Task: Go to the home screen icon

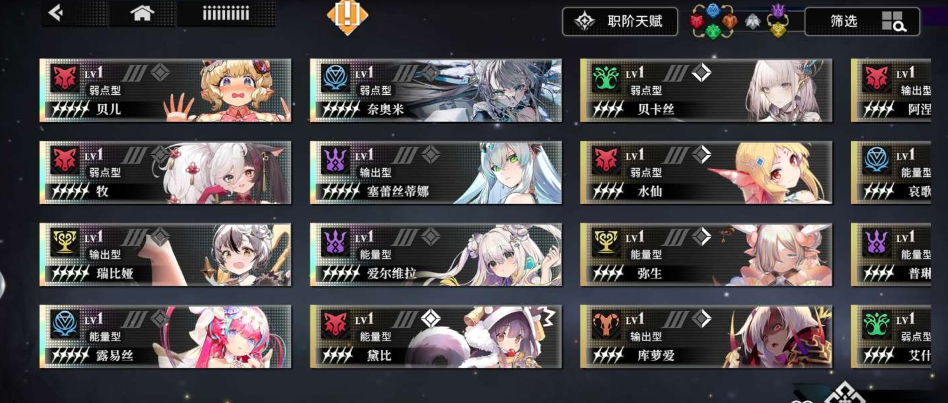Action: 141,13
